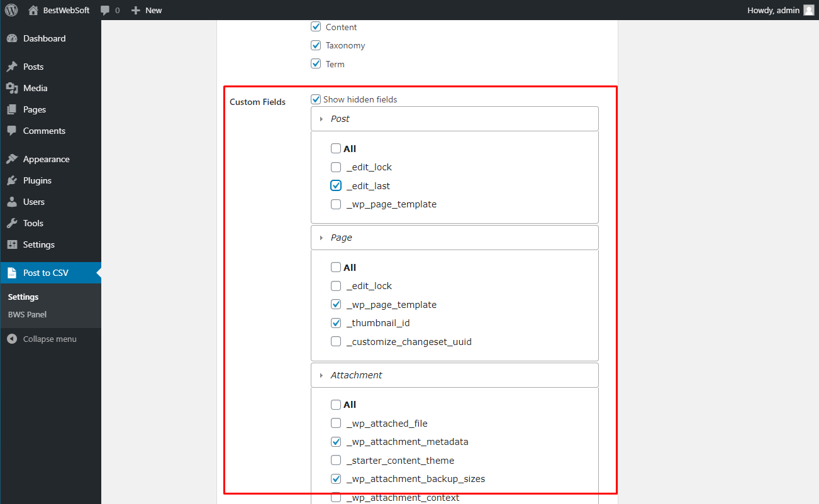The height and width of the screenshot is (504, 819).
Task: Check _starter_content_theme checkbox
Action: 336,461
